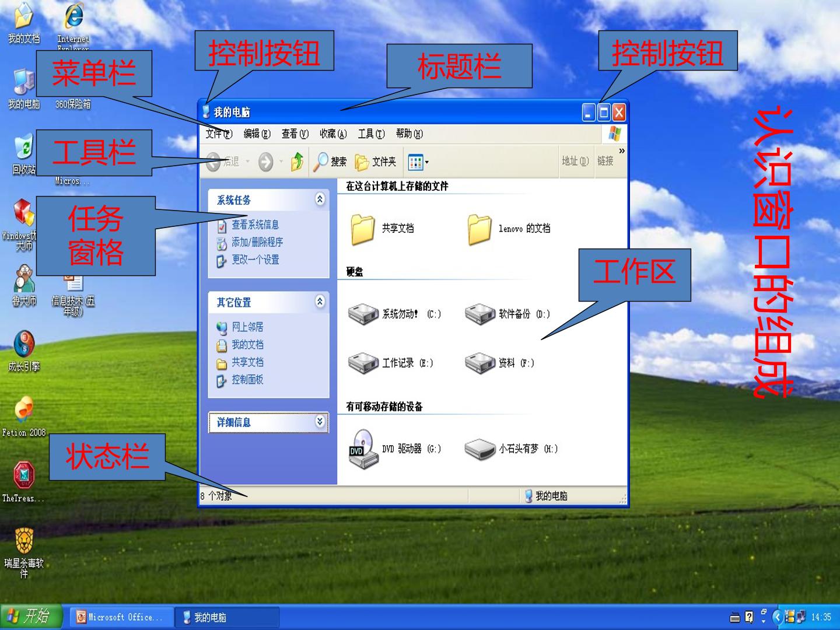The width and height of the screenshot is (840, 630).
Task: Open the 工具(T) menu
Action: [372, 134]
